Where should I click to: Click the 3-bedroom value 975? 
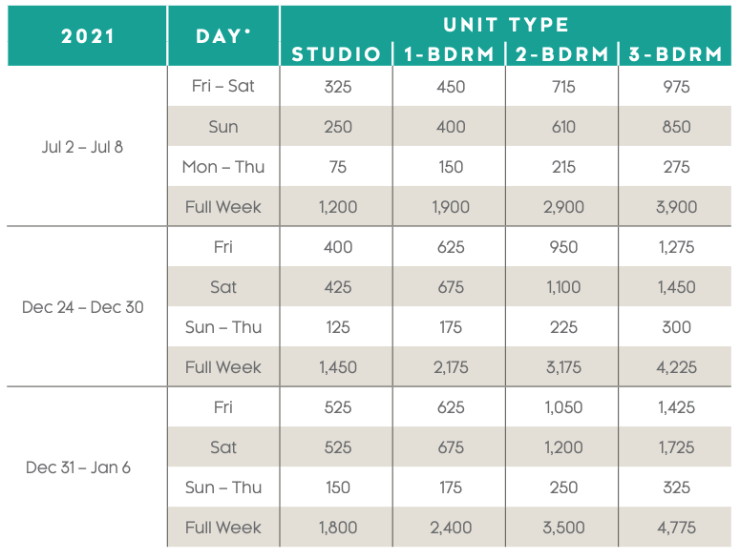click(676, 87)
